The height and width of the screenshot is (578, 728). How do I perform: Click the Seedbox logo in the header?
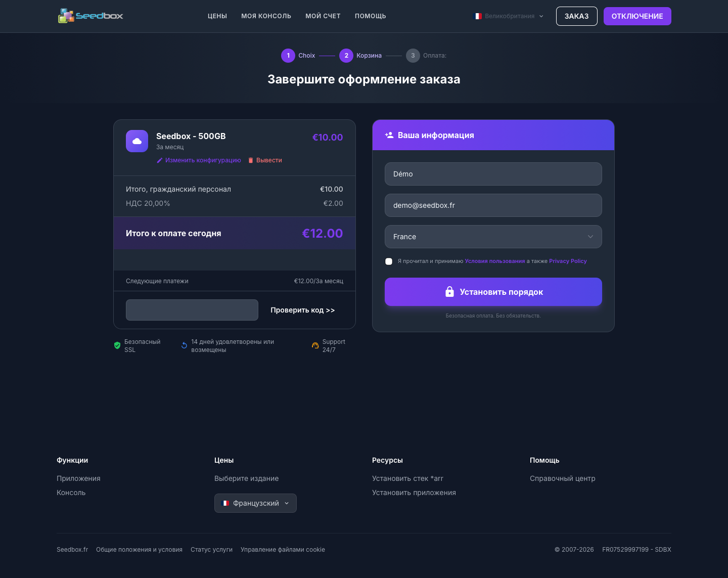point(90,16)
